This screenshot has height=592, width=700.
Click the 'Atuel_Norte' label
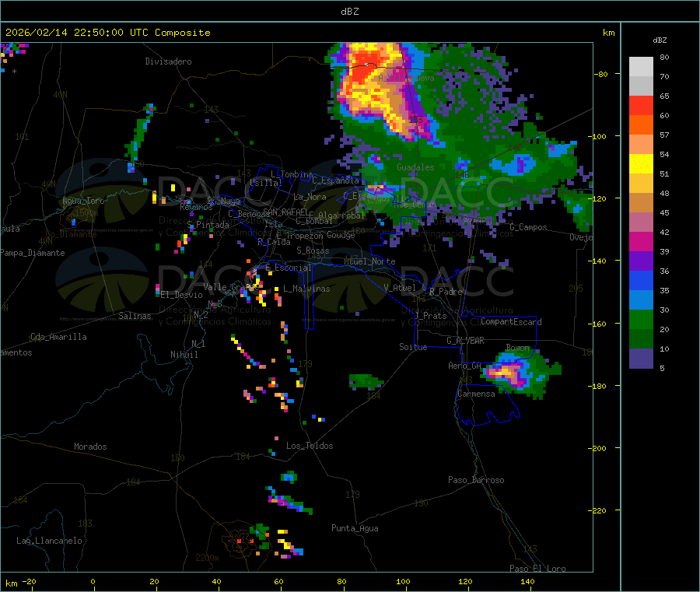pyautogui.click(x=369, y=261)
